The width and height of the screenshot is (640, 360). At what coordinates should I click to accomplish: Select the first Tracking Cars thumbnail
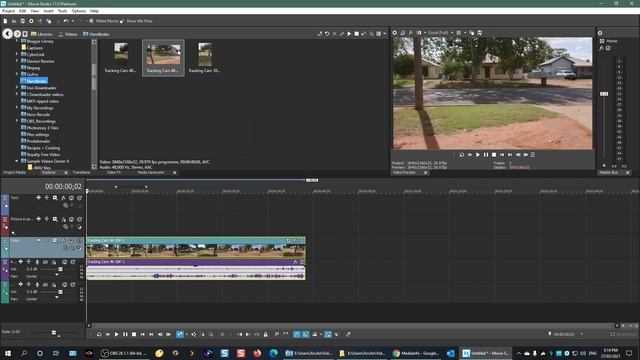(x=121, y=58)
